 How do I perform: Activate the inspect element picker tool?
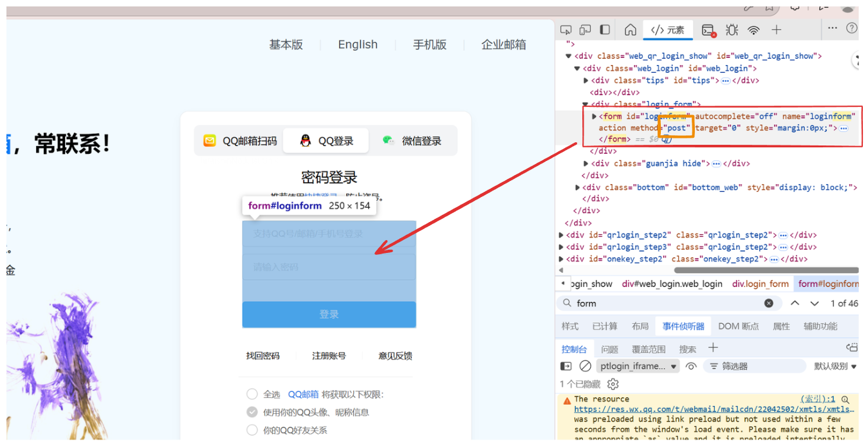[x=566, y=30]
